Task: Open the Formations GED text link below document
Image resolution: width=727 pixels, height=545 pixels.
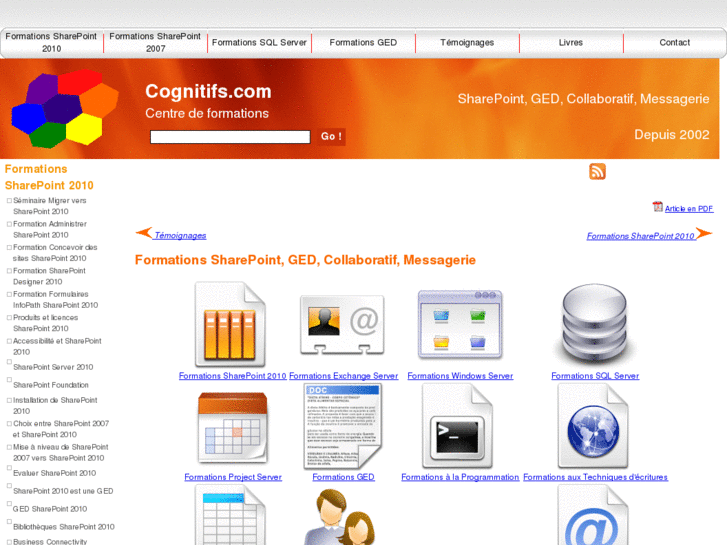Action: point(343,477)
